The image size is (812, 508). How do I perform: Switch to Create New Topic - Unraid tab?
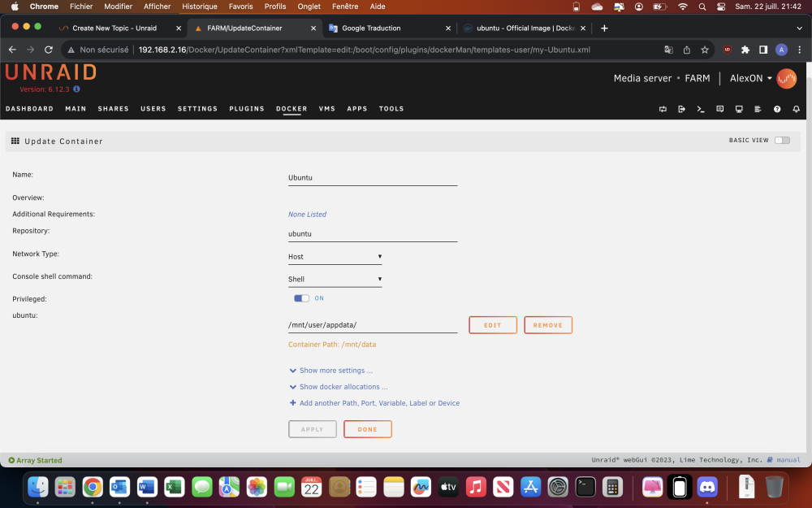[x=120, y=28]
